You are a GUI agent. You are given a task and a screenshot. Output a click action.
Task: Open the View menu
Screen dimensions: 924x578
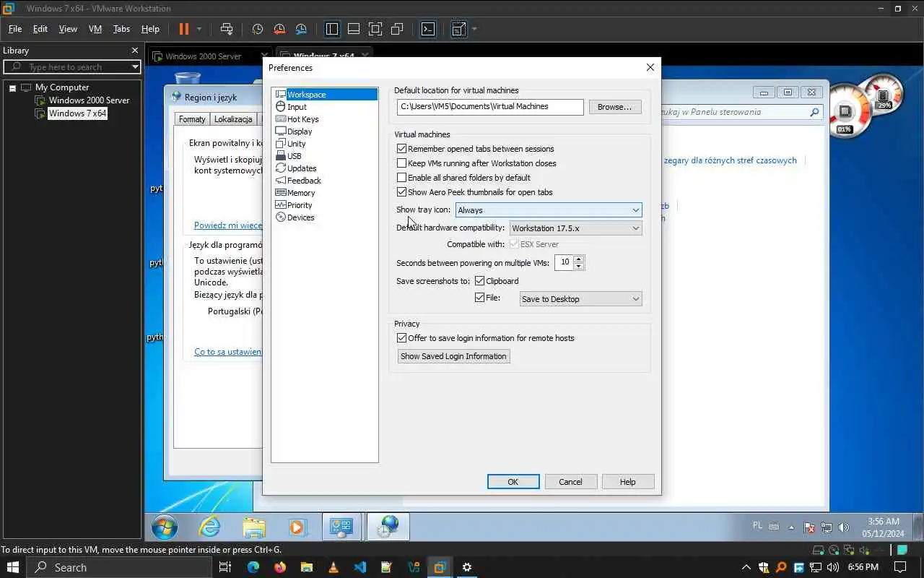[68, 29]
